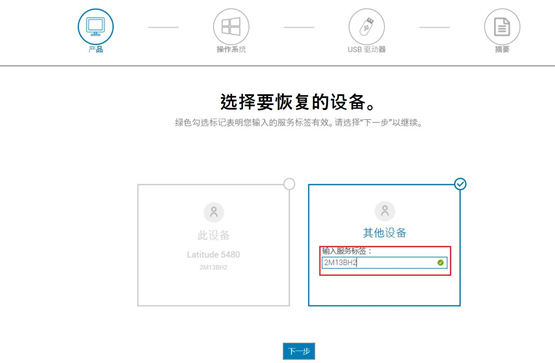Screen dimensions: 555x363
Task: Click the green checkmark instruction subtitle
Action: [298, 123]
